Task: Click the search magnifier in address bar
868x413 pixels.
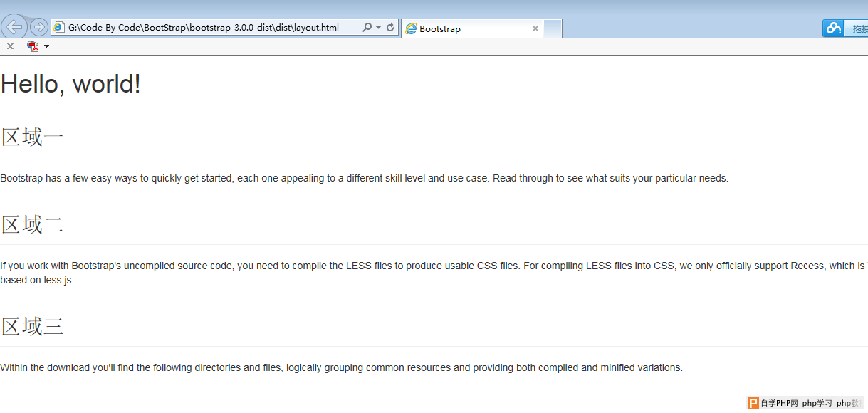Action: click(367, 28)
